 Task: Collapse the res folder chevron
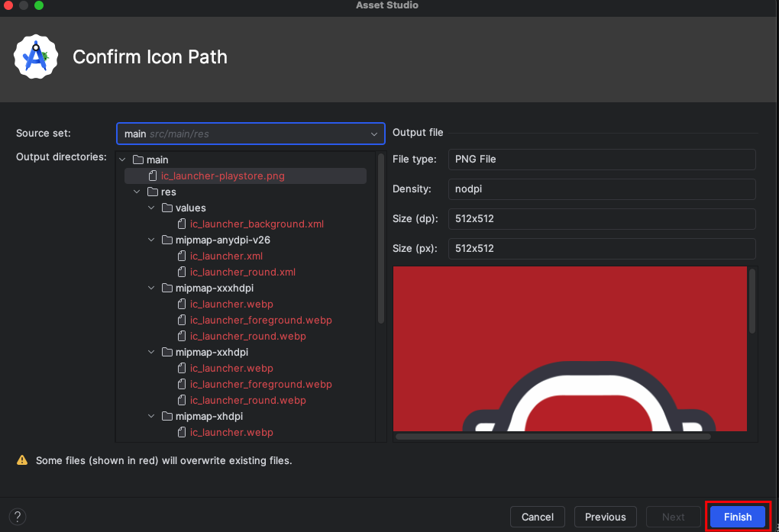coord(137,192)
